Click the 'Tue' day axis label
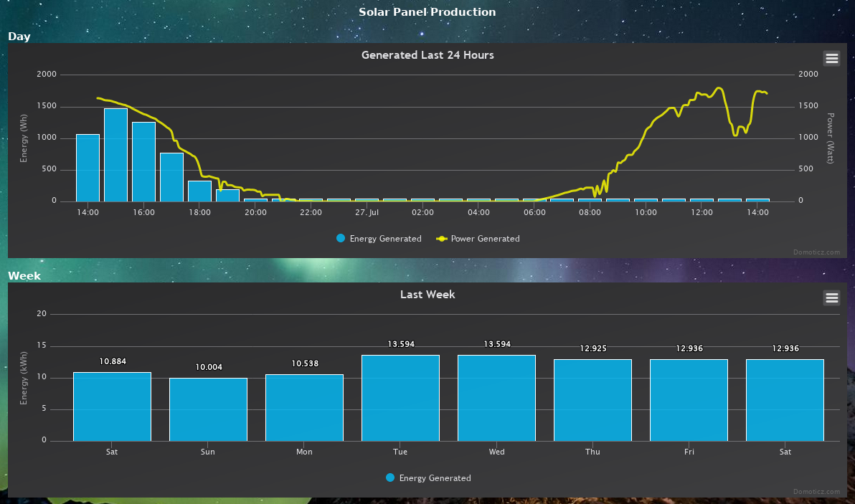Viewport: 855px width, 504px height. (x=400, y=452)
